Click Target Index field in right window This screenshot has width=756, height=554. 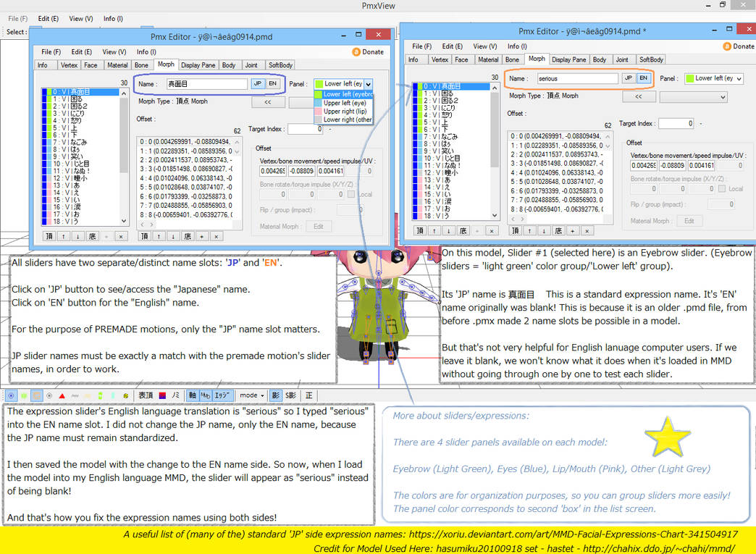point(676,123)
